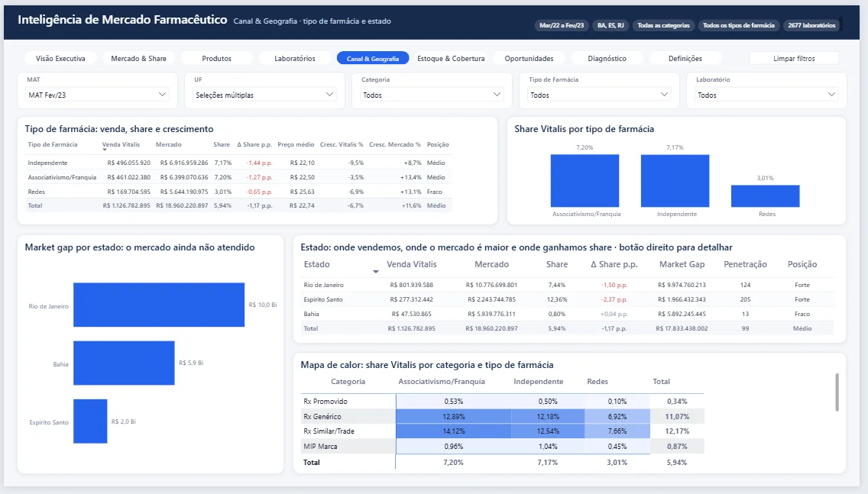Click the sort arrow beside Estado header
This screenshot has width=868, height=494.
coord(375,272)
